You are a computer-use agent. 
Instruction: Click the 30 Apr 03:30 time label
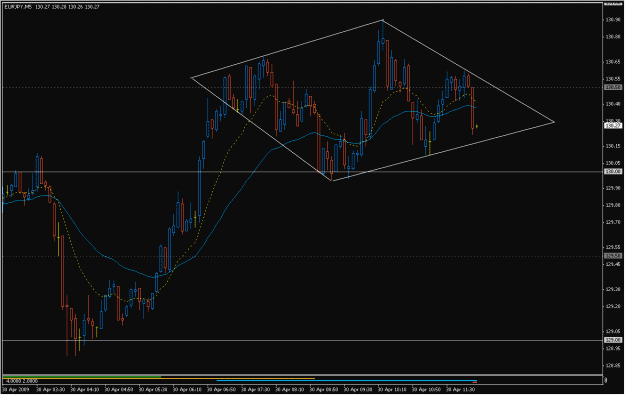coord(51,389)
